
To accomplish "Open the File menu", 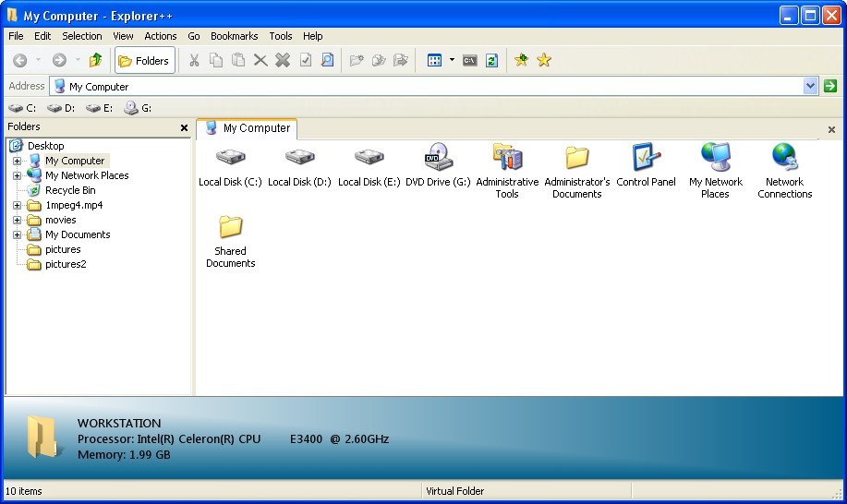I will pyautogui.click(x=16, y=36).
